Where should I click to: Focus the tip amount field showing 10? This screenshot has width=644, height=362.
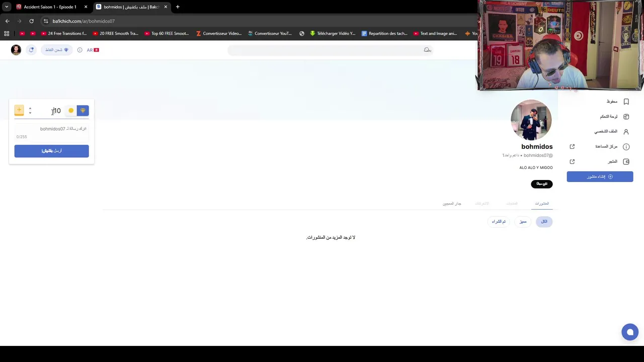(x=49, y=111)
